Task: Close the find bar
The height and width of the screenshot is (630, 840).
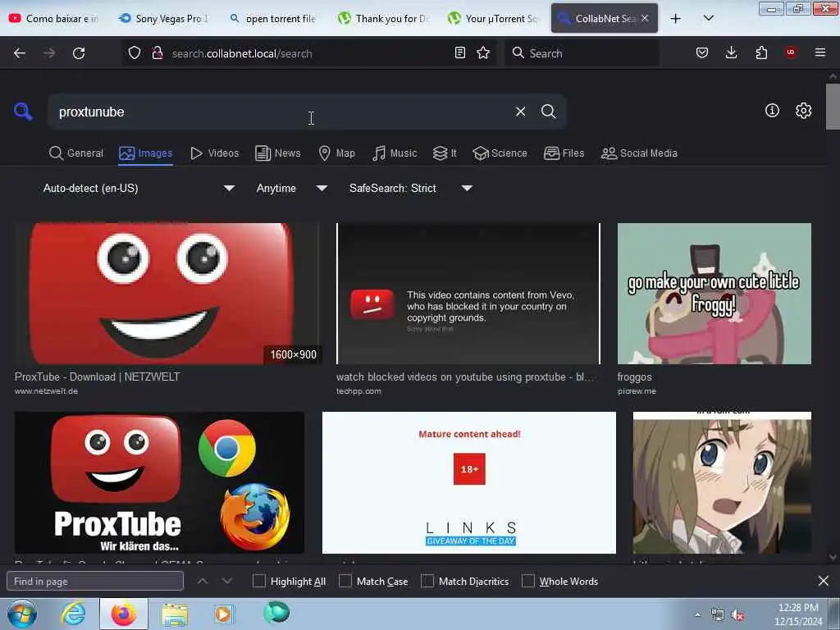Action: [824, 581]
